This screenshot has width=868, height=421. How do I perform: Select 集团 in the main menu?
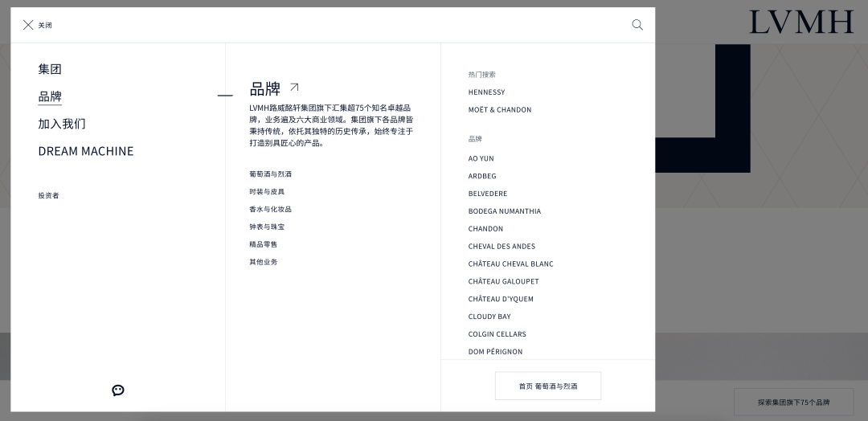click(x=50, y=69)
